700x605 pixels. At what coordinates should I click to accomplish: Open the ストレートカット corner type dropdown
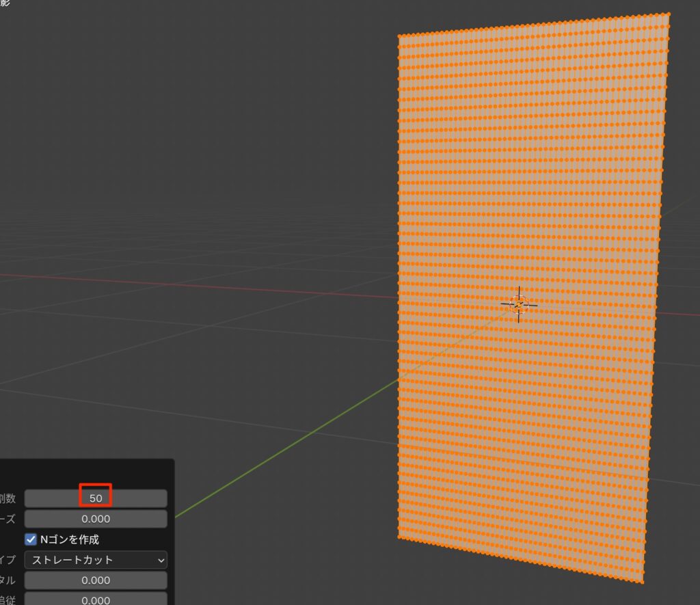(89, 560)
